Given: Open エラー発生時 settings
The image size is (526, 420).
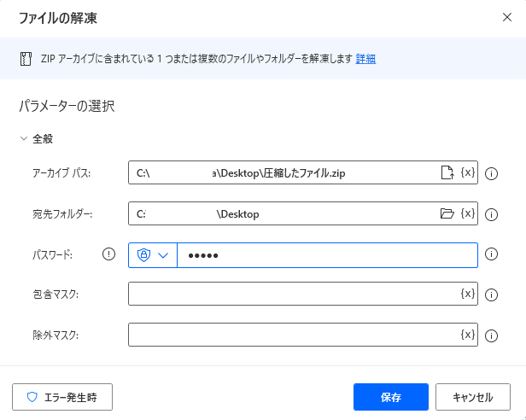Looking at the screenshot, I should tap(62, 397).
